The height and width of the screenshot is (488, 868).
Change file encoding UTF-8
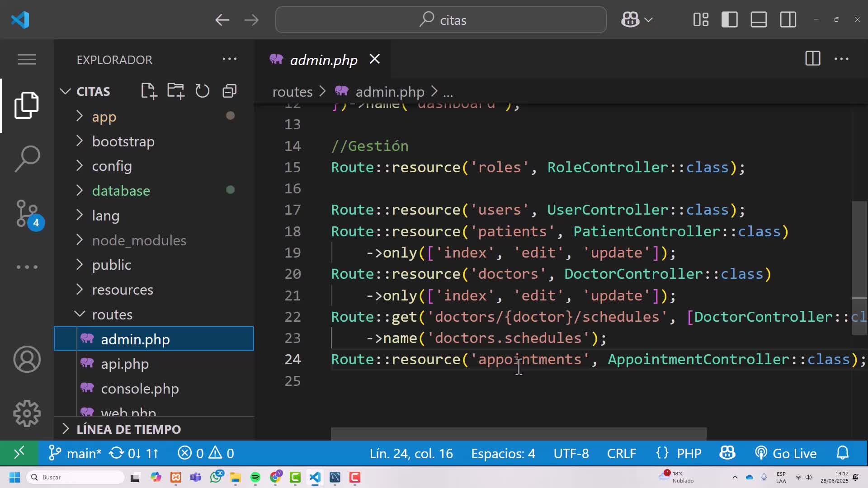[x=571, y=453]
